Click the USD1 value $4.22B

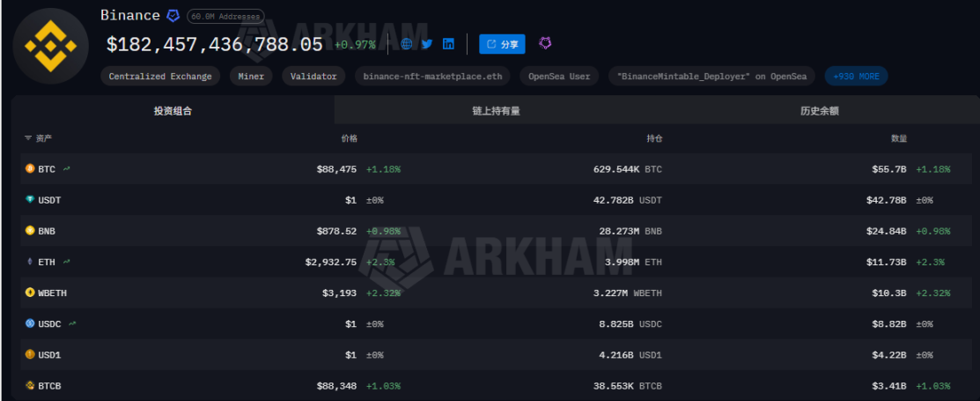click(x=889, y=354)
